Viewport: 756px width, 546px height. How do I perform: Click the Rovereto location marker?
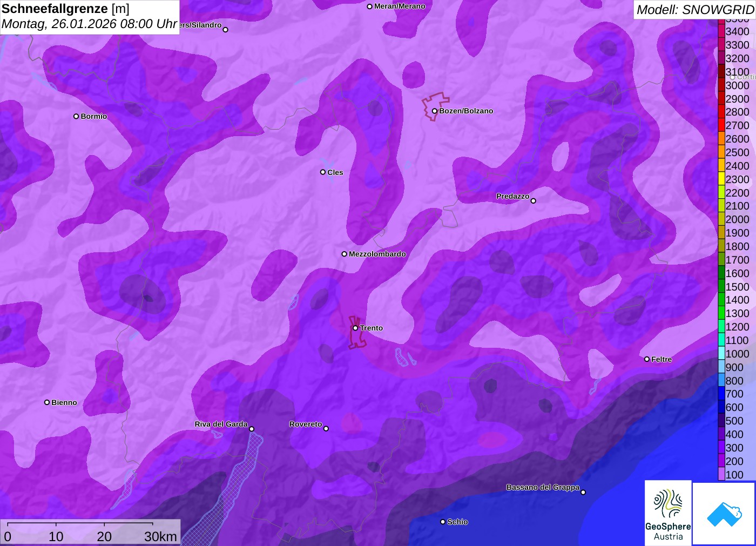(x=326, y=429)
